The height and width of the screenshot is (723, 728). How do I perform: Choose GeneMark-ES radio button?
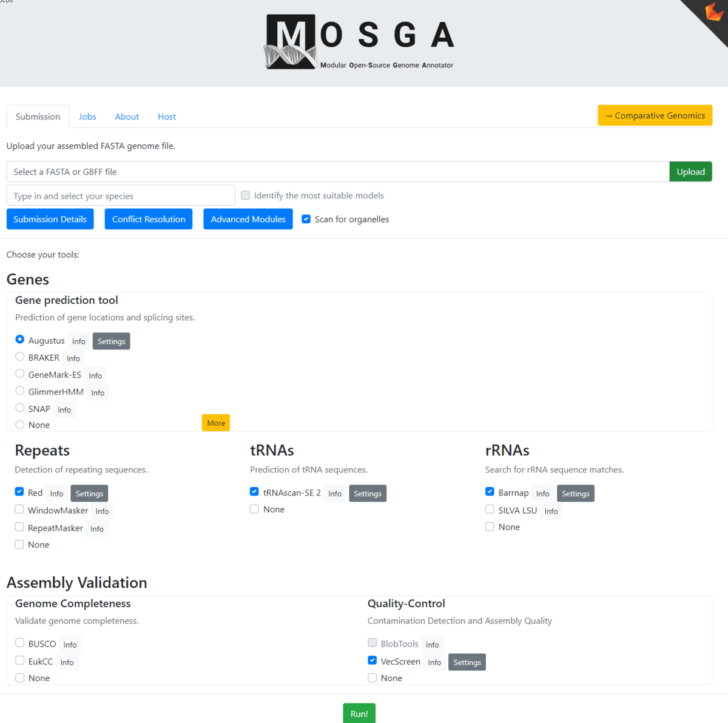tap(20, 374)
